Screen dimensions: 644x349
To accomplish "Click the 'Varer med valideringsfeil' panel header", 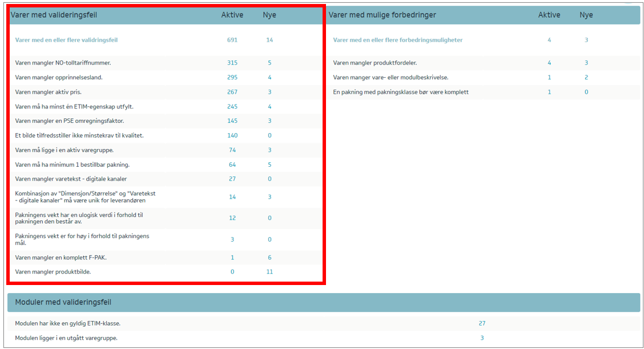I will pos(54,15).
